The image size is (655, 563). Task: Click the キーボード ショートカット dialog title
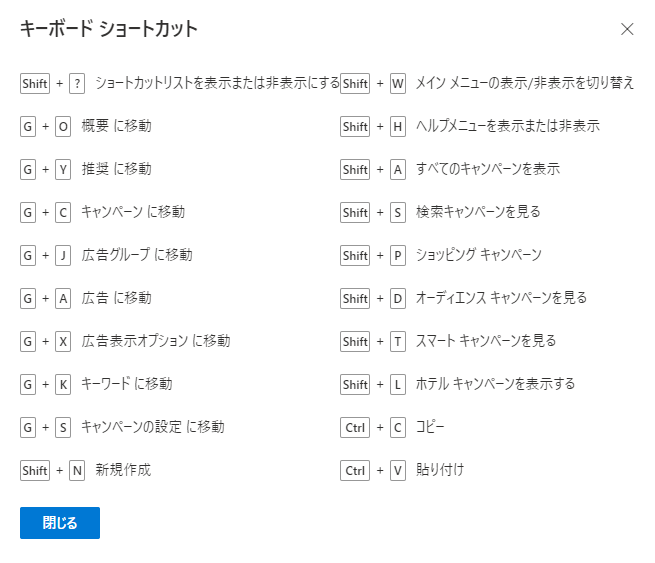point(109,29)
